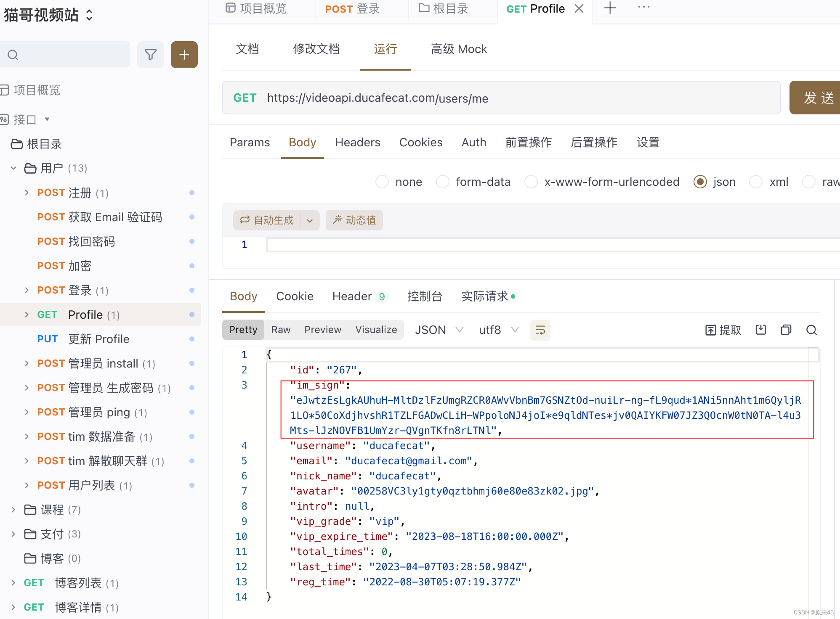The width and height of the screenshot is (840, 619).
Task: Search the response body via the magnifier icon
Action: 812,330
